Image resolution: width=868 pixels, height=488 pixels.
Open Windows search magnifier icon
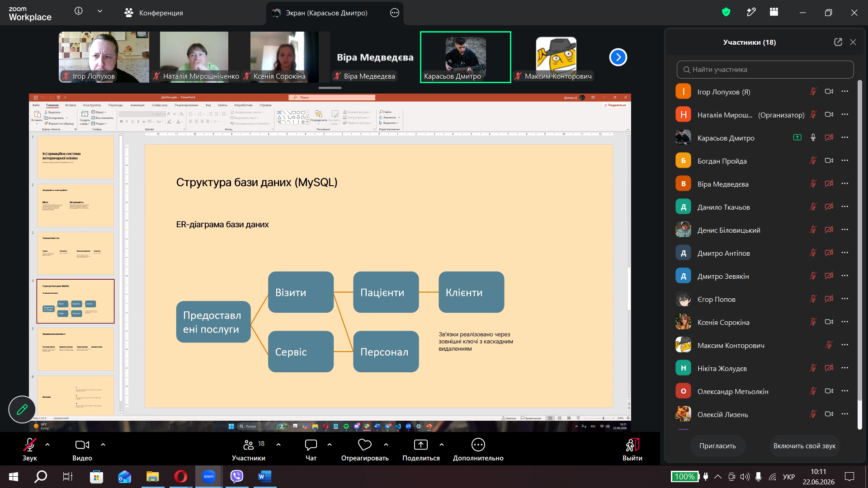41,476
